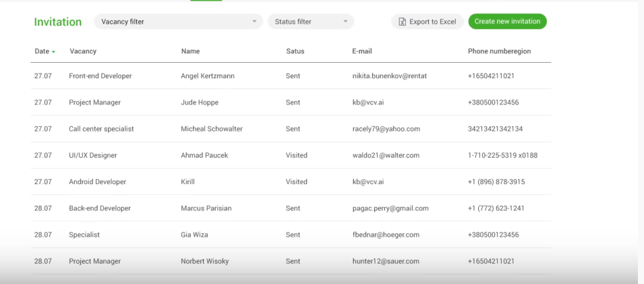The width and height of the screenshot is (644, 284).
Task: Click the Excel file icon on Export button
Action: (402, 22)
